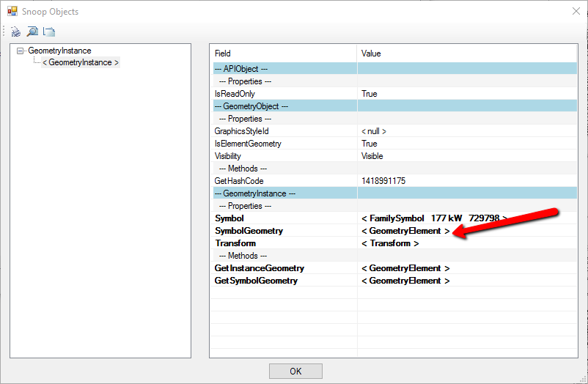The width and height of the screenshot is (588, 384).
Task: Open GetInstanceGeometry GeometryElement result
Action: pos(405,268)
